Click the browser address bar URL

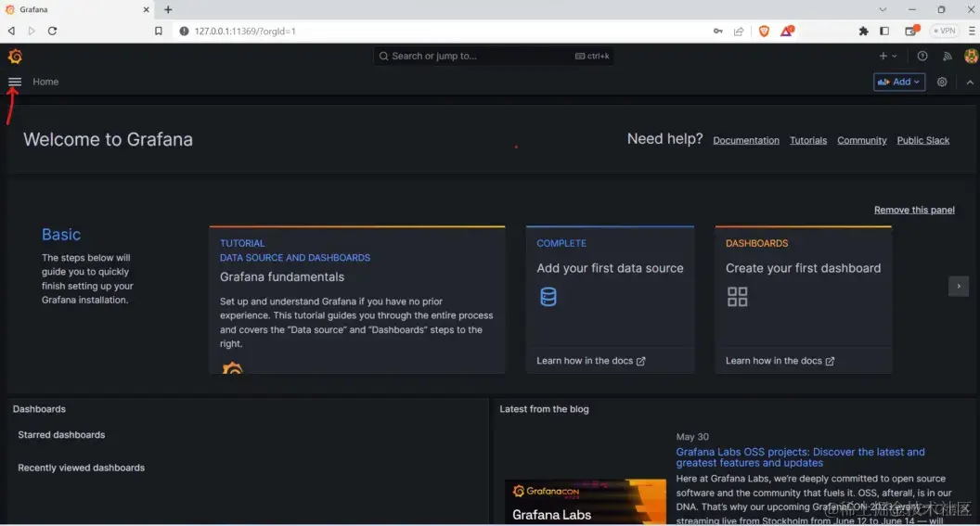[245, 32]
